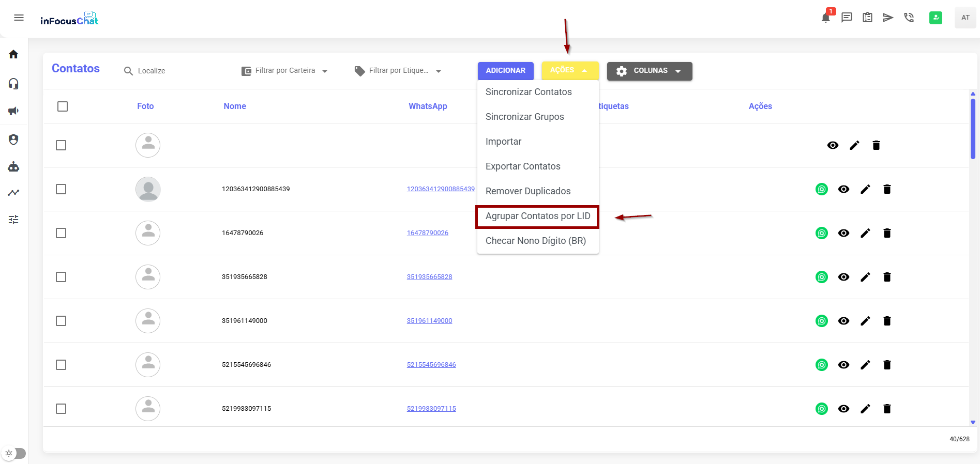Open the COLUNAS dropdown button
Viewport: 980px width, 464px height.
coord(650,71)
